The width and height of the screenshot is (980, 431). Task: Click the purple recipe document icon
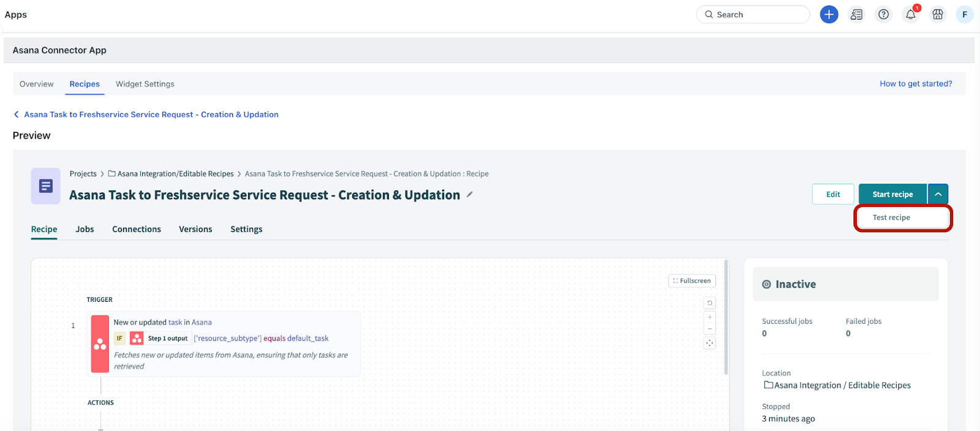[46, 186]
